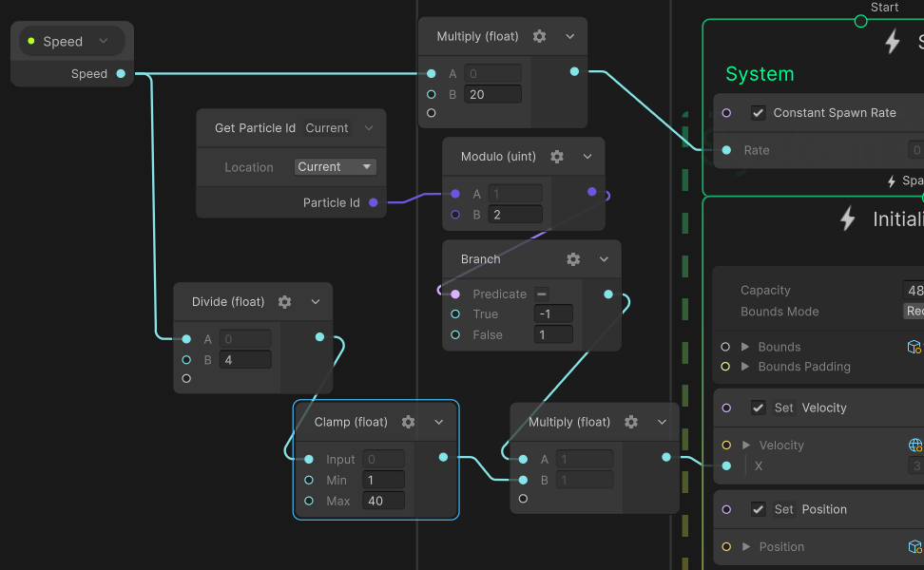
Task: Open settings gear on Clamp (float) node
Action: click(409, 422)
